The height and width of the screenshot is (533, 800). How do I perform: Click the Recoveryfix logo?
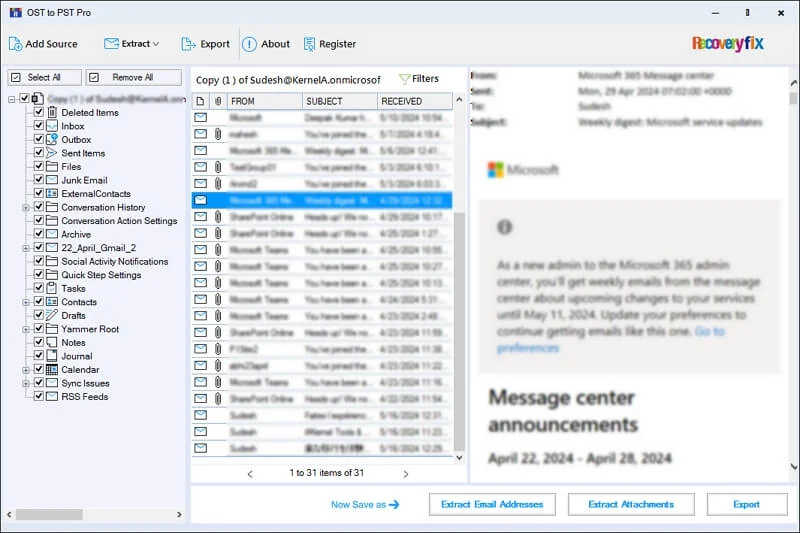(728, 43)
